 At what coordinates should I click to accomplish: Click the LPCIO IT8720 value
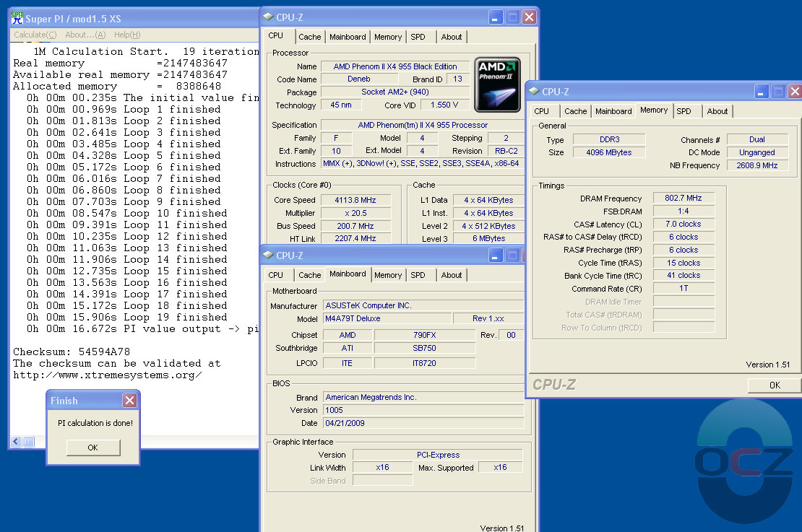coord(425,363)
